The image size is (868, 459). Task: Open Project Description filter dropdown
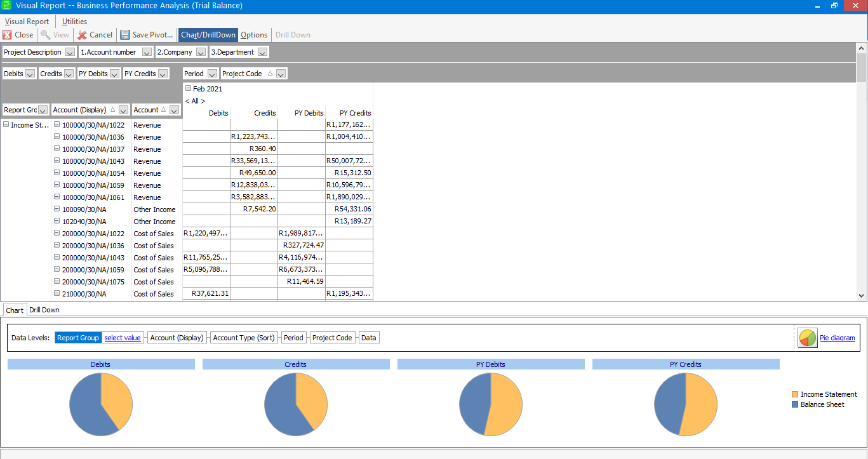70,52
